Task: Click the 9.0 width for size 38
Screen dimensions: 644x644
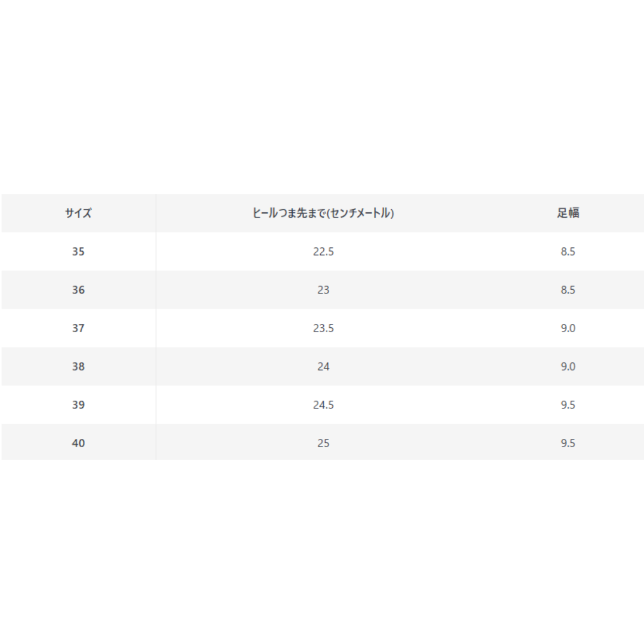Action: coord(568,366)
